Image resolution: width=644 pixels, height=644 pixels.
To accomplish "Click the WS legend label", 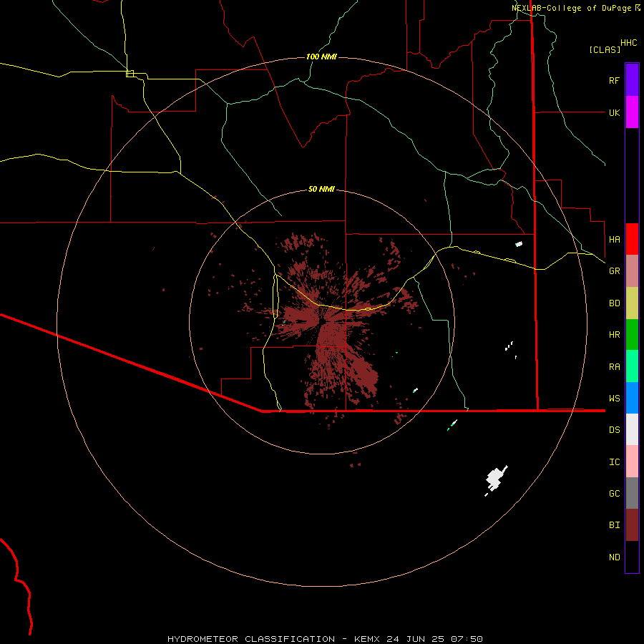I will 614,399.
